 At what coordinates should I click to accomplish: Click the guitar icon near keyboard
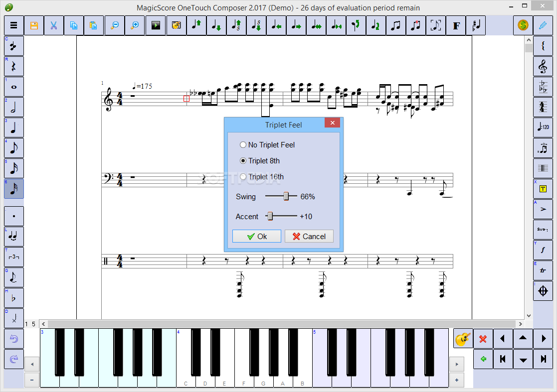(x=463, y=339)
